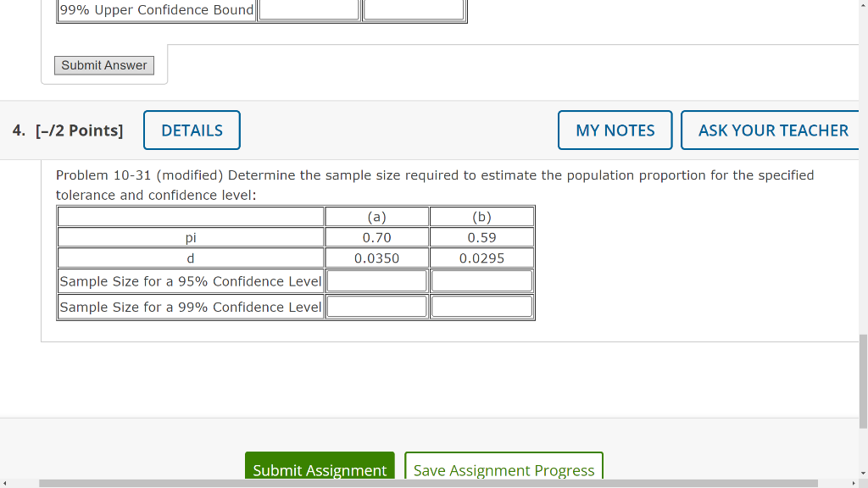
Task: Click the second 99% Upper Confidence Bound field
Action: pyautogui.click(x=414, y=8)
